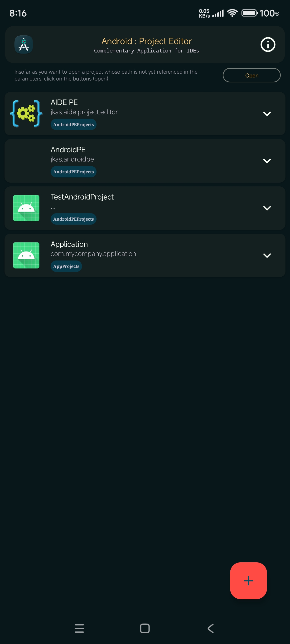Viewport: 290px width, 644px height.
Task: Click AndroidPEProjects tag under AIDE PE
Action: [x=73, y=124]
